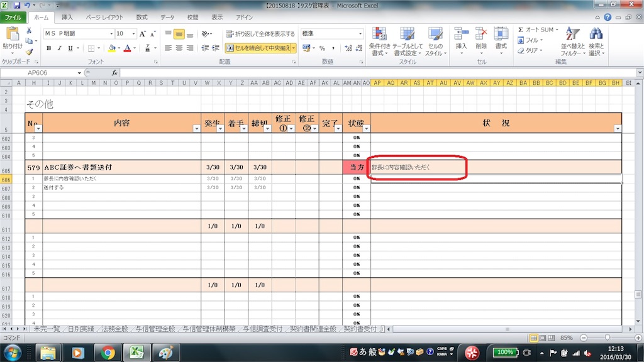Open the 発生 column filter dropdown
644x362 pixels.
coord(220,128)
